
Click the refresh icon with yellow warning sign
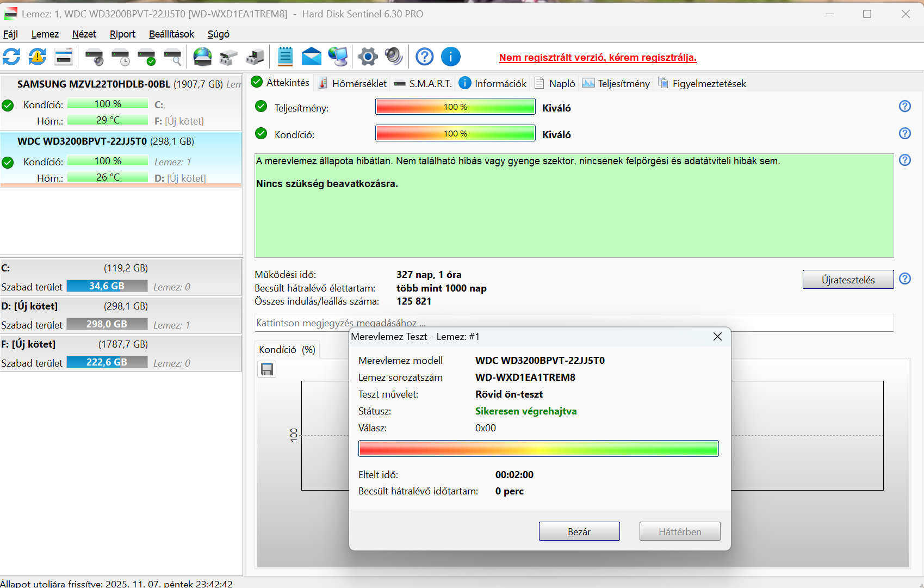click(x=38, y=57)
